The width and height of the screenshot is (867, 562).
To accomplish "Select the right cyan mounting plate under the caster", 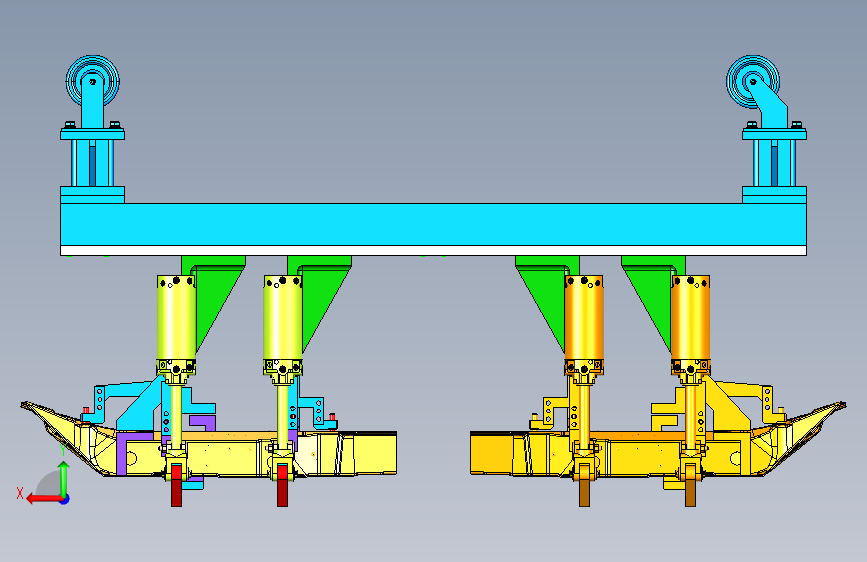I will tap(774, 134).
